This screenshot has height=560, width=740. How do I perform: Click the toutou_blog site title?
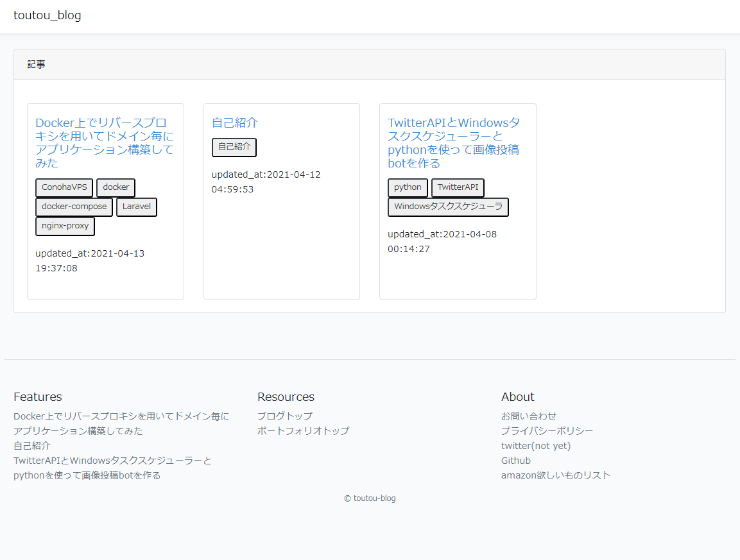(x=47, y=15)
